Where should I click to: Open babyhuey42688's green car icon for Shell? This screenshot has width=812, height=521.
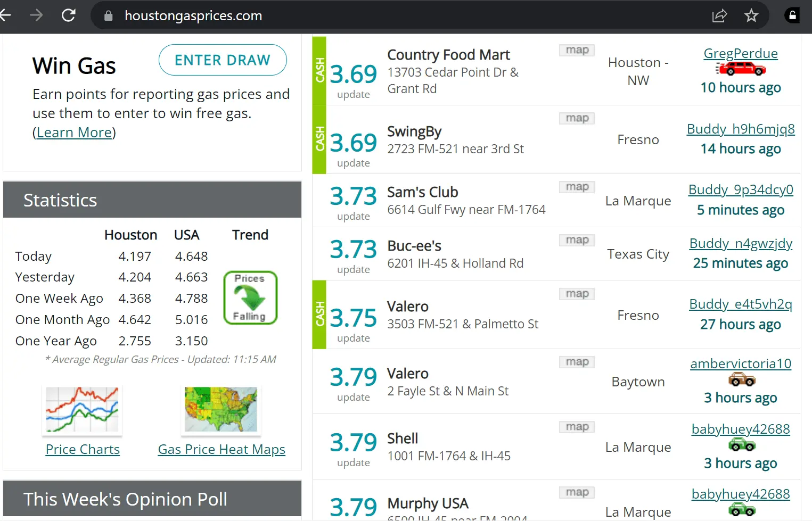pos(742,444)
